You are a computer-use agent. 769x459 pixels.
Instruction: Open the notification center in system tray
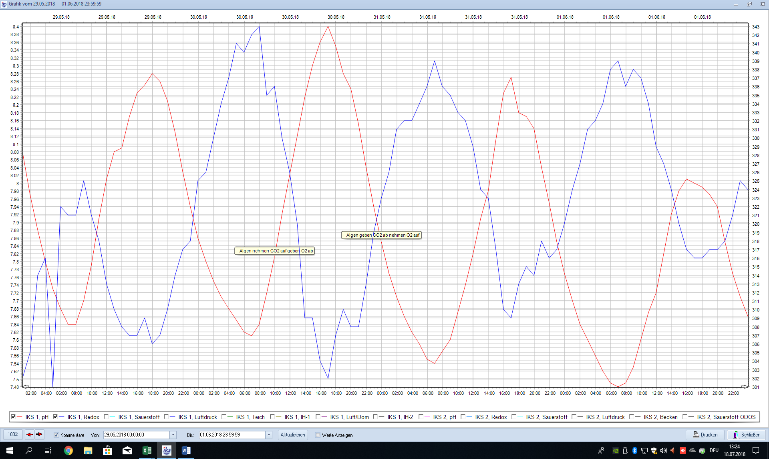click(757, 451)
